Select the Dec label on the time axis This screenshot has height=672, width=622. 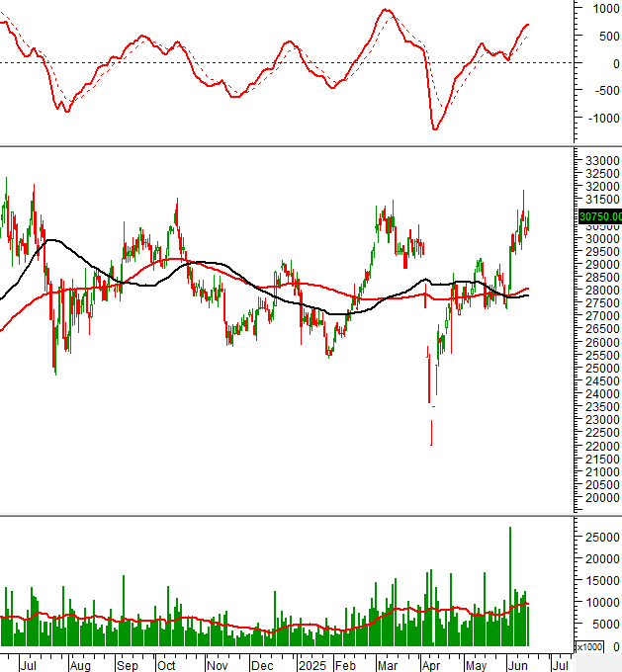click(x=262, y=665)
